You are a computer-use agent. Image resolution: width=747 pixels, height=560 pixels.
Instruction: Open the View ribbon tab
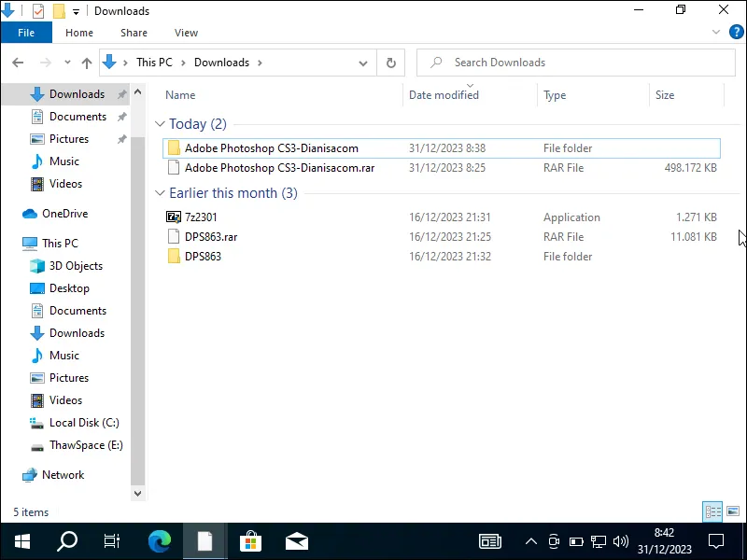click(186, 33)
